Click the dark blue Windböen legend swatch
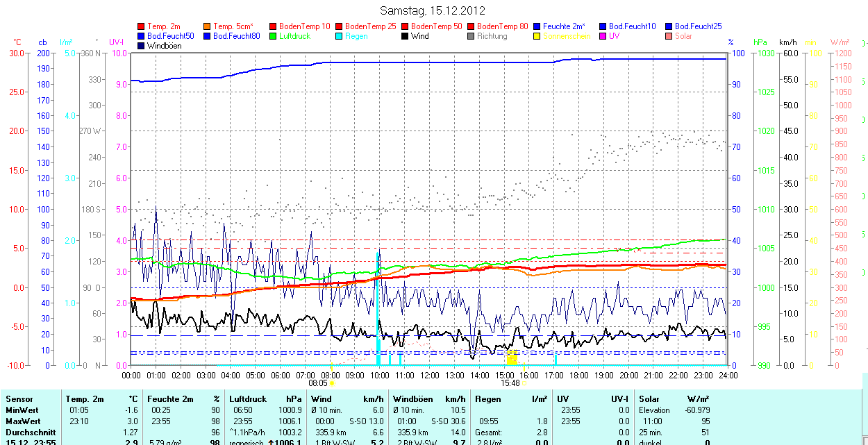The image size is (868, 445). tap(142, 46)
